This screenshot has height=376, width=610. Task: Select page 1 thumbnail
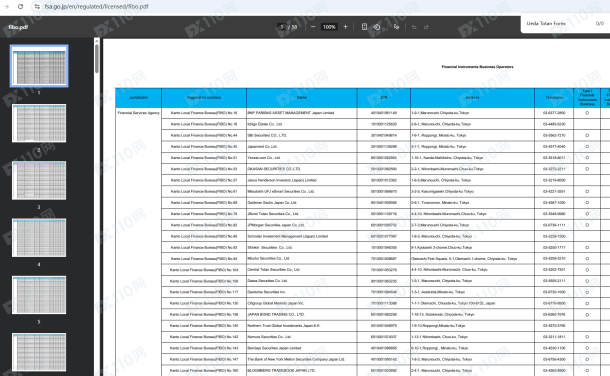[39, 66]
